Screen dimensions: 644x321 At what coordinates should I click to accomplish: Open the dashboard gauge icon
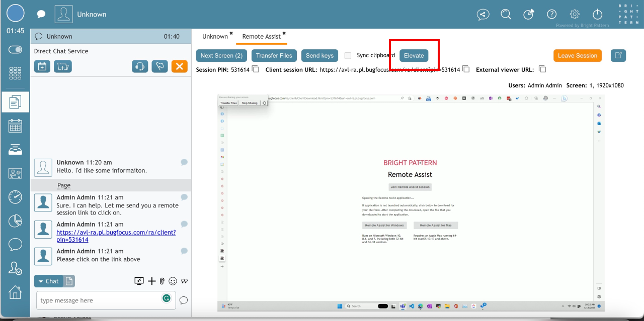pos(16,197)
